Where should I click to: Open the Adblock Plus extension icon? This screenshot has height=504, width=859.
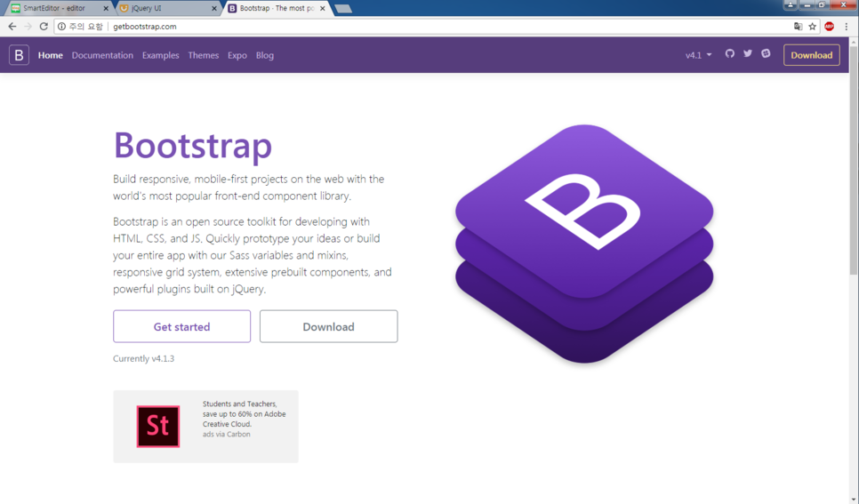(x=830, y=27)
